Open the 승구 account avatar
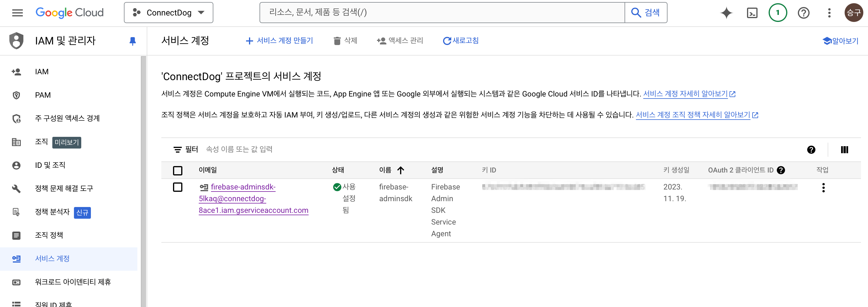Image resolution: width=868 pixels, height=307 pixels. click(853, 13)
